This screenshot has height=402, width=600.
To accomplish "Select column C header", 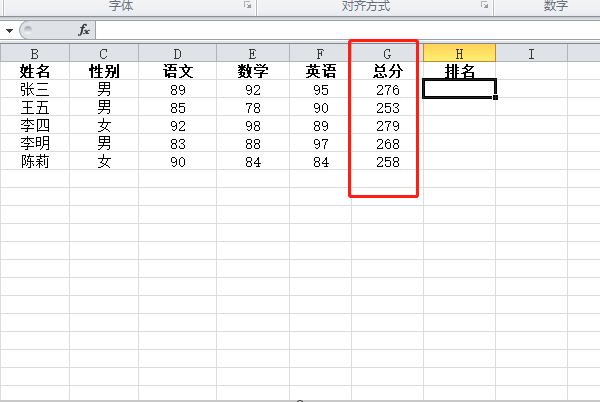I will click(104, 53).
